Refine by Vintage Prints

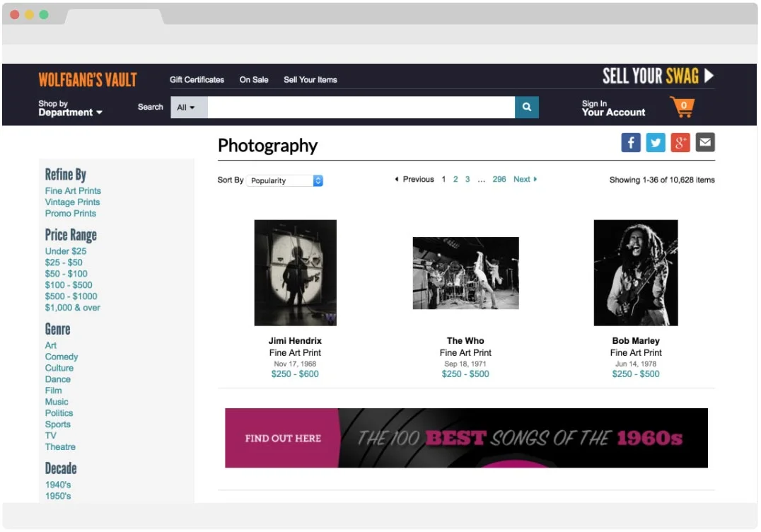(x=72, y=202)
